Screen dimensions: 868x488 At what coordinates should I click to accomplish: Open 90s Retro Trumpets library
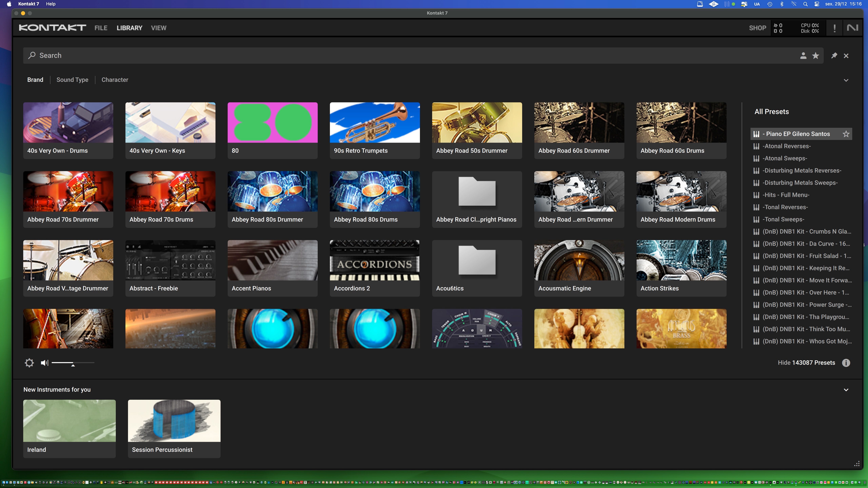coord(375,131)
